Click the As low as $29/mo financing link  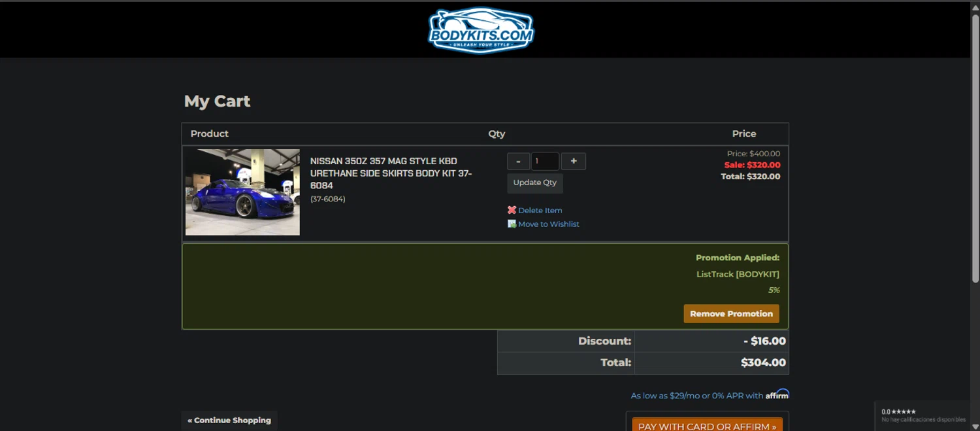coord(696,396)
